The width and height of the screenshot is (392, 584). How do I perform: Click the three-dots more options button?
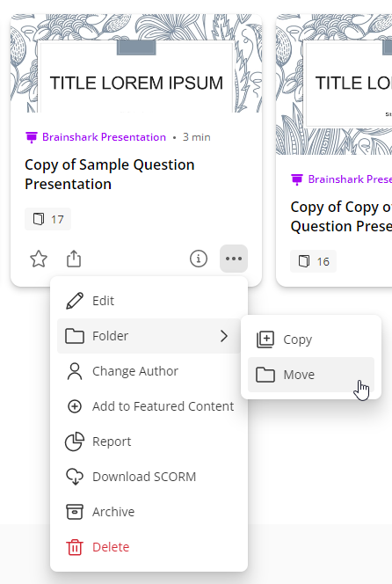click(x=234, y=259)
